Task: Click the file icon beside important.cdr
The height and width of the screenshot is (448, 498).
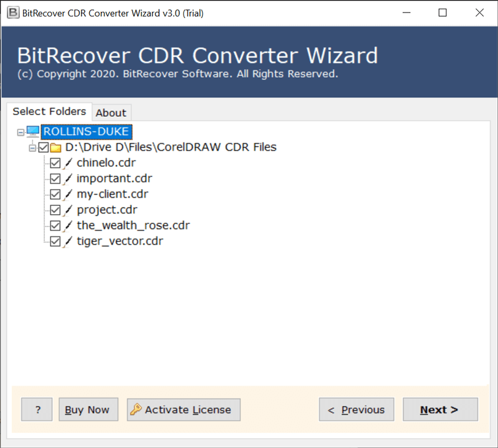Action: [x=68, y=179]
